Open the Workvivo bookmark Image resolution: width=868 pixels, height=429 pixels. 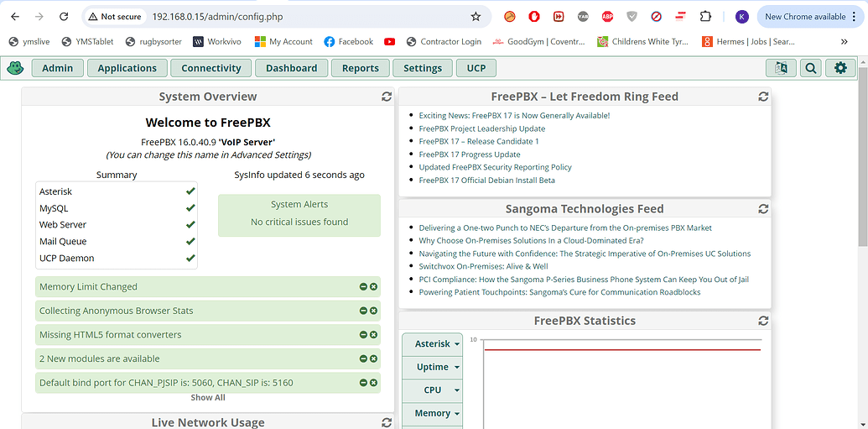click(x=217, y=42)
